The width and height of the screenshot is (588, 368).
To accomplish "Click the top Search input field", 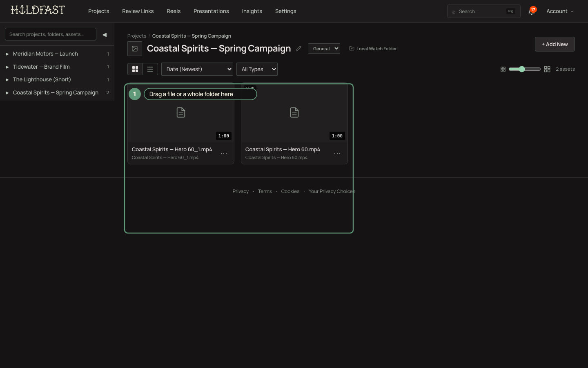I will point(484,11).
